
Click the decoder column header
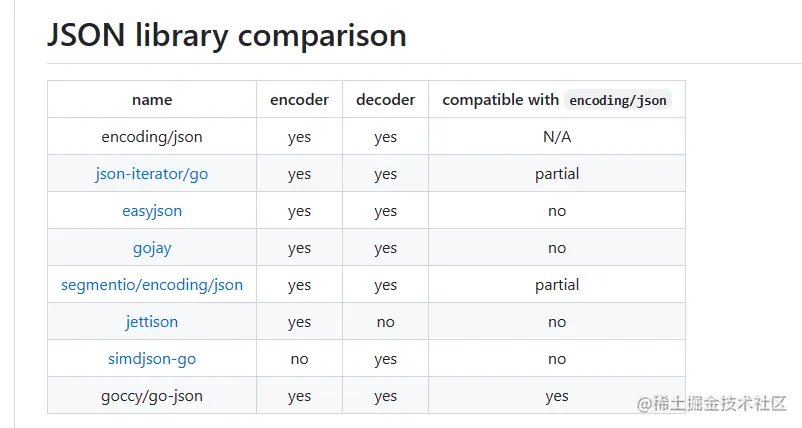(x=385, y=100)
